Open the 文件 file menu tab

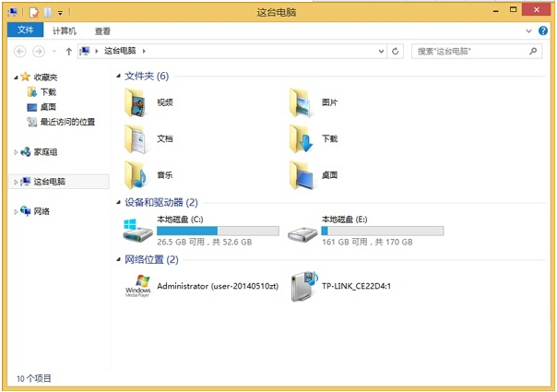(x=26, y=30)
